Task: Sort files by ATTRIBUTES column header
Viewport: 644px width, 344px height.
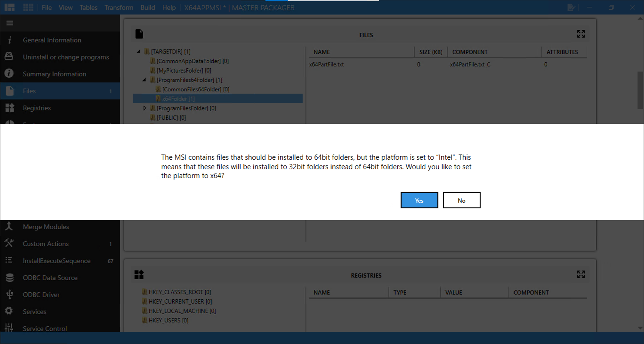Action: coord(564,52)
